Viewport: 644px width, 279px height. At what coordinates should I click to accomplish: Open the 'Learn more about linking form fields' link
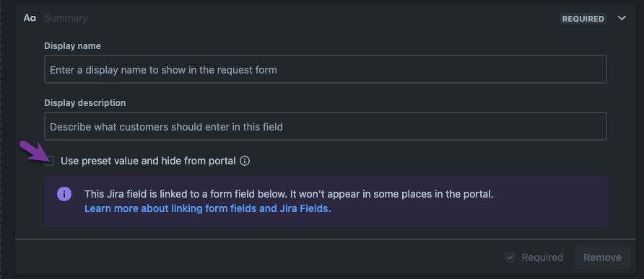click(x=208, y=208)
